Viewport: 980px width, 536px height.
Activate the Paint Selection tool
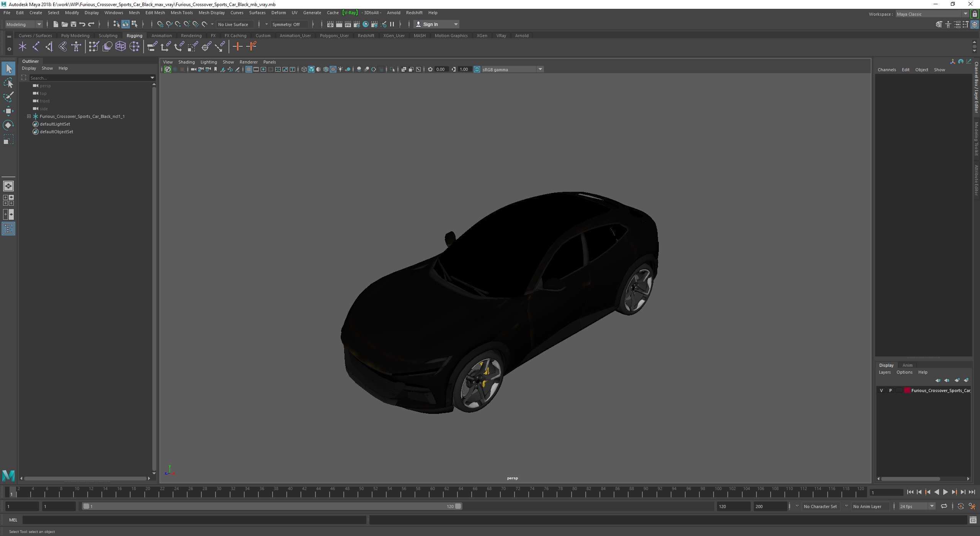coord(8,97)
